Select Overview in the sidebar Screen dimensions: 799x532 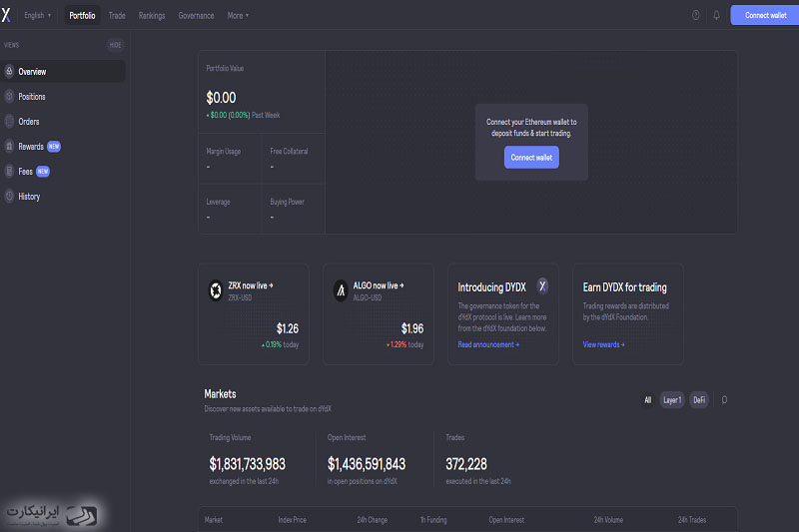pos(63,72)
